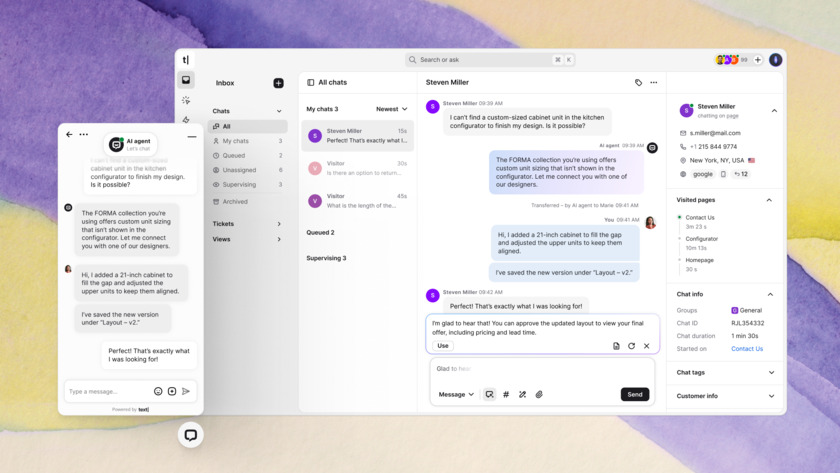The width and height of the screenshot is (840, 473).
Task: Click the canned response icon in composer toolbar
Action: [489, 394]
